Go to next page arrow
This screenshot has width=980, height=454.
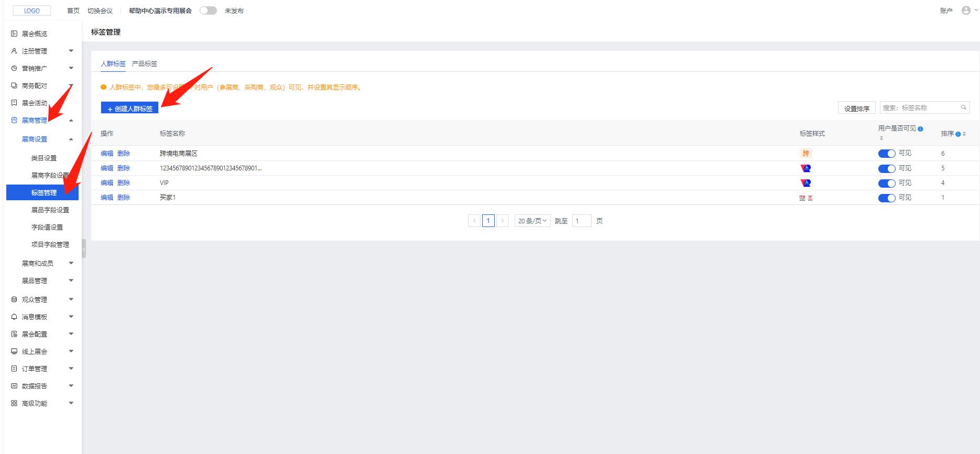[x=502, y=221]
